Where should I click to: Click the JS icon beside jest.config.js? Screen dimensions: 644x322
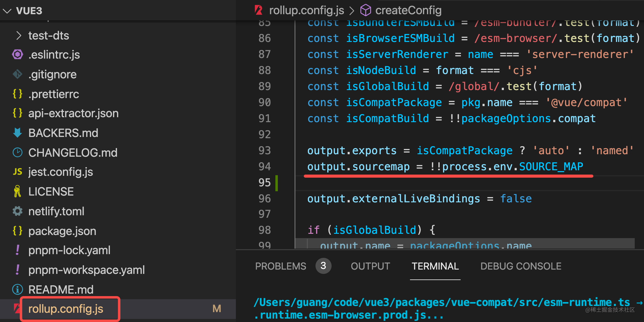18,172
